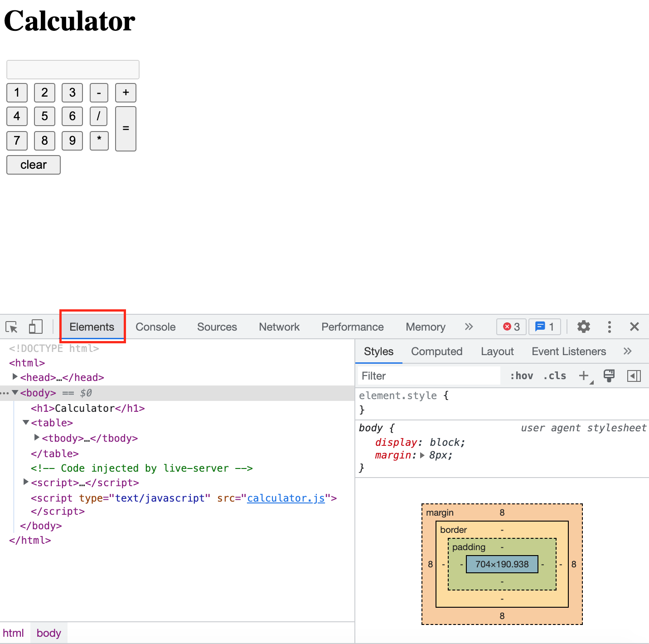Click the clear button
This screenshot has width=649, height=644.
pos(34,165)
